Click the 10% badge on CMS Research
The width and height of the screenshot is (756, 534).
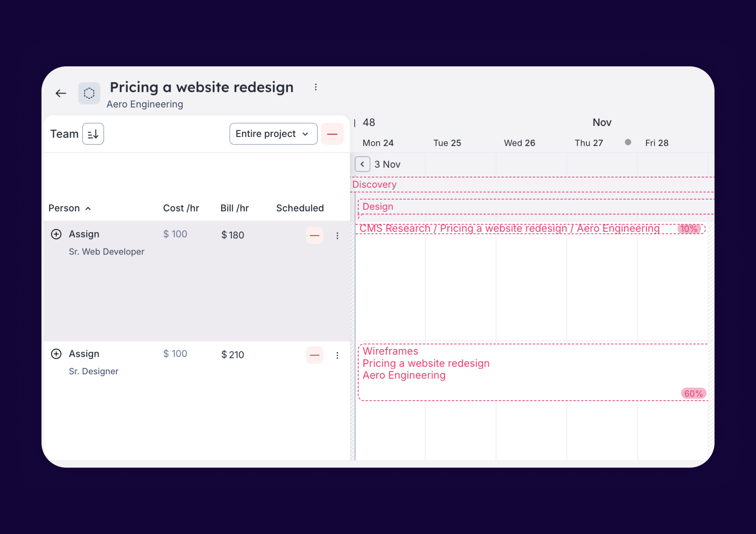pos(689,229)
